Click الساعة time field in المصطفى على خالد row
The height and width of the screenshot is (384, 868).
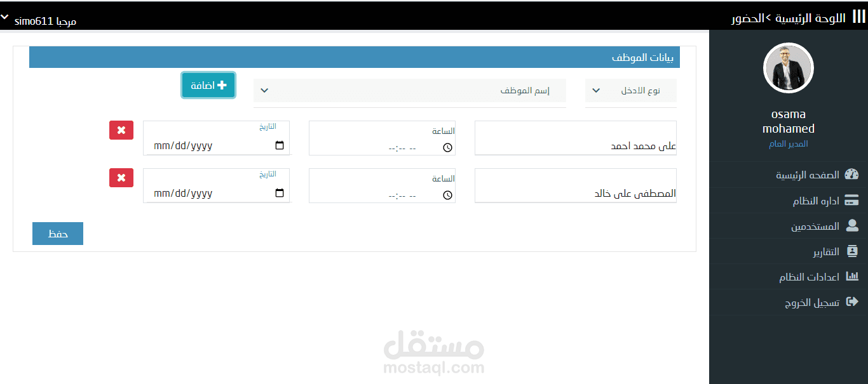click(382, 185)
